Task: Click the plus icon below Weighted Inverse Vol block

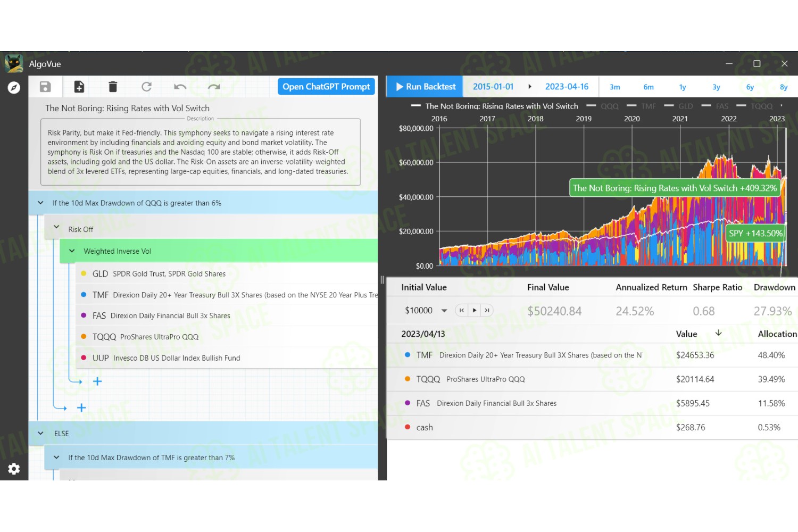Action: [x=81, y=408]
